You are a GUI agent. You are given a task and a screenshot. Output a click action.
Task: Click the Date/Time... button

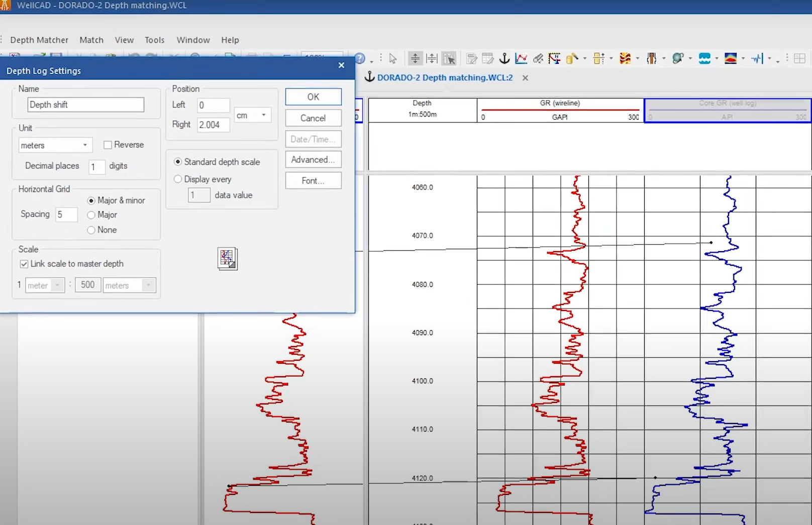(314, 139)
